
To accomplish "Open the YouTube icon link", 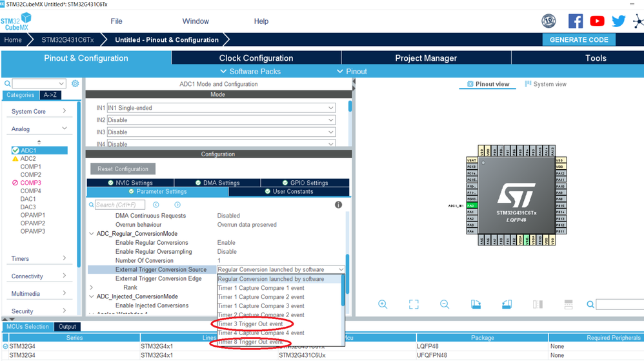I will tap(597, 21).
